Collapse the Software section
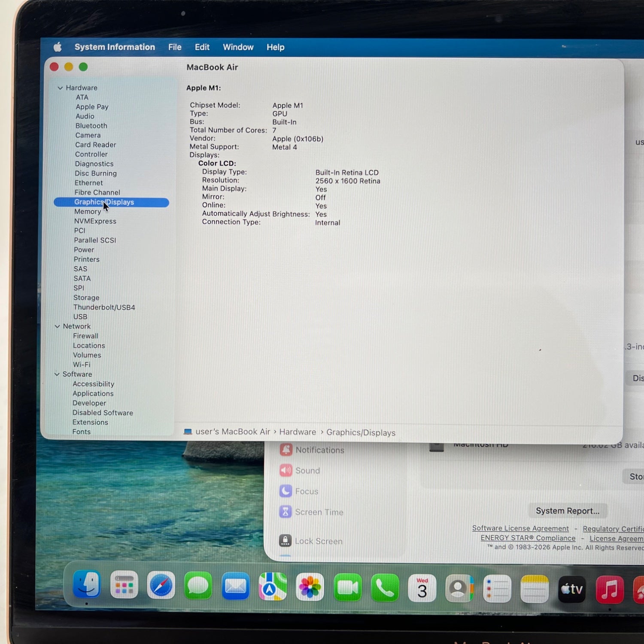This screenshot has height=644, width=644. click(x=57, y=374)
